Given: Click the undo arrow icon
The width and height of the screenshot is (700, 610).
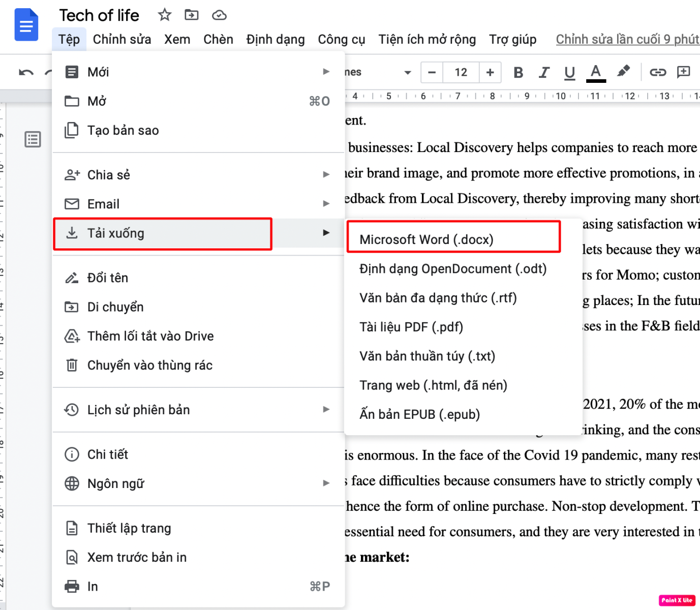Looking at the screenshot, I should pyautogui.click(x=26, y=73).
